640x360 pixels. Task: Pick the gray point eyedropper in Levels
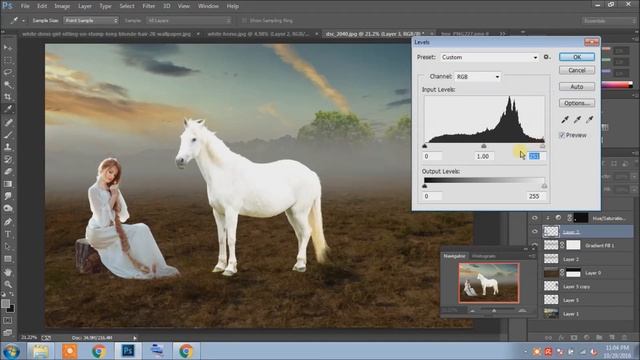click(577, 119)
